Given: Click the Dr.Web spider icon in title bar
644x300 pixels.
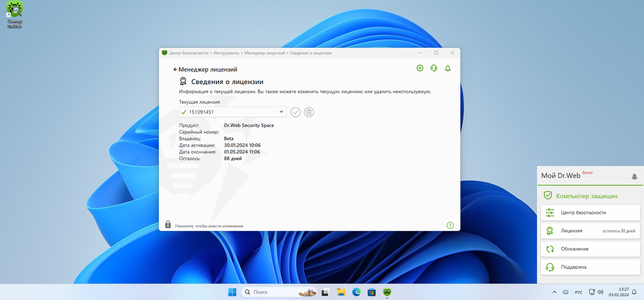Looking at the screenshot, I should pyautogui.click(x=164, y=53).
